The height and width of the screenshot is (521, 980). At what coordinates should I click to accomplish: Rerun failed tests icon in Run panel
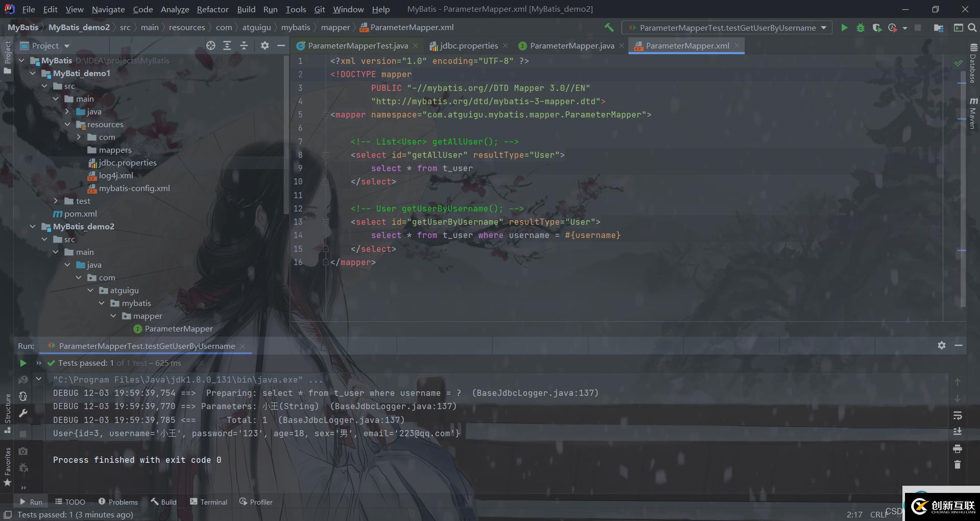pyautogui.click(x=23, y=380)
